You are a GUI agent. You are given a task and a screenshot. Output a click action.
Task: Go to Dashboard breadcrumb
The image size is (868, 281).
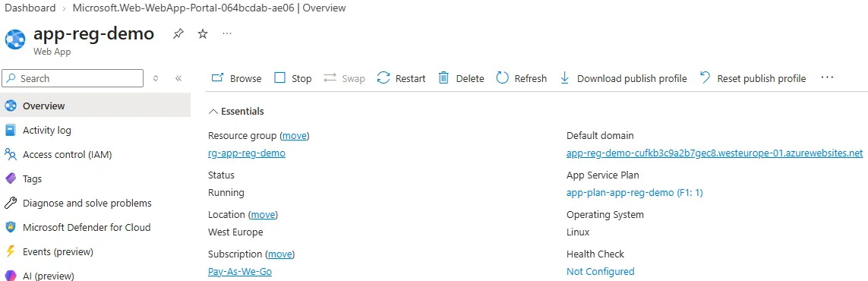click(30, 8)
